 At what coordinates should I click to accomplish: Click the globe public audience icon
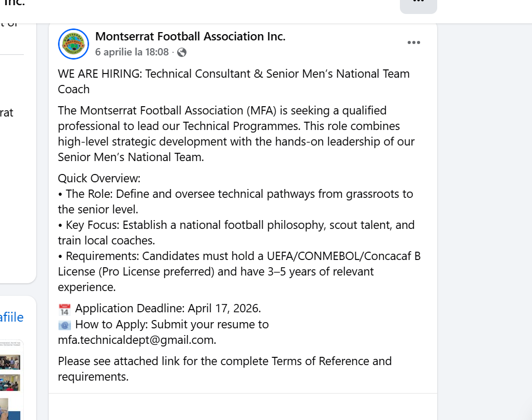click(182, 52)
